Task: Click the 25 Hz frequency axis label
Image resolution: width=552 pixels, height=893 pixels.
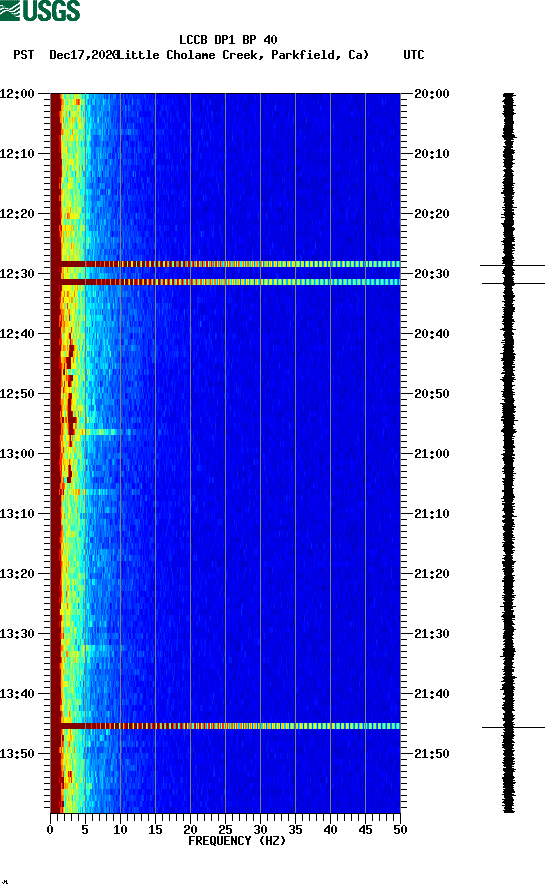Action: coord(225,830)
